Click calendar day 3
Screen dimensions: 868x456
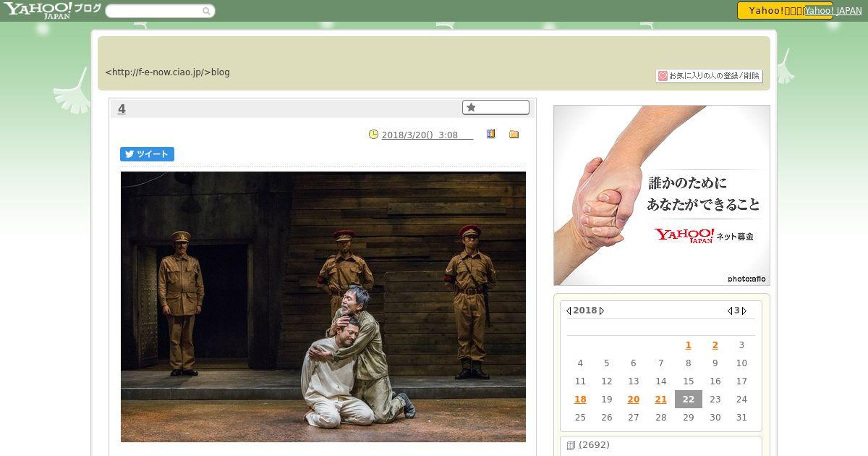coord(741,345)
